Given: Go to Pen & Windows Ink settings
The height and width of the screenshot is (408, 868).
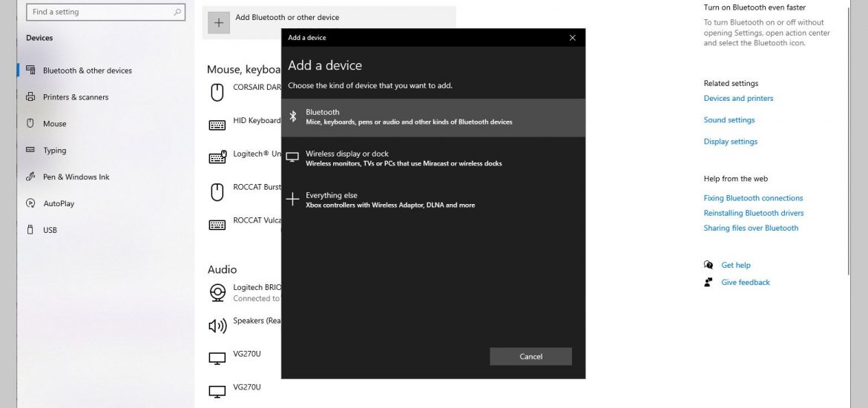Looking at the screenshot, I should pos(76,177).
